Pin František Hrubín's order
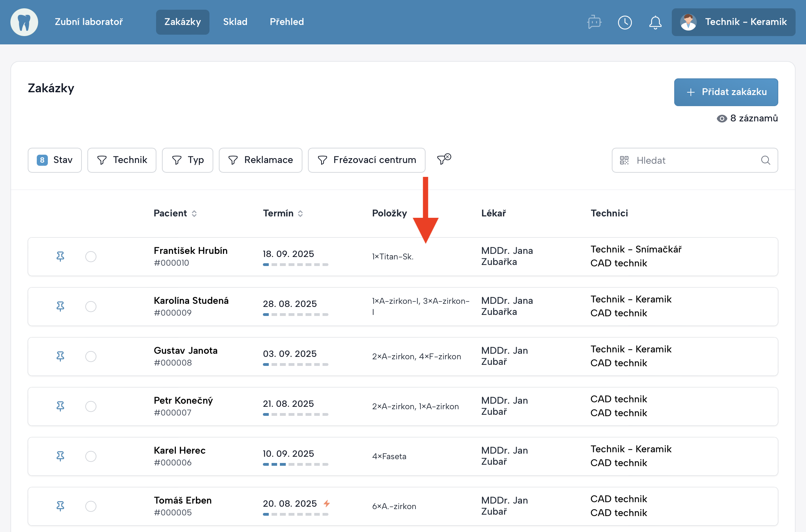 coord(60,257)
